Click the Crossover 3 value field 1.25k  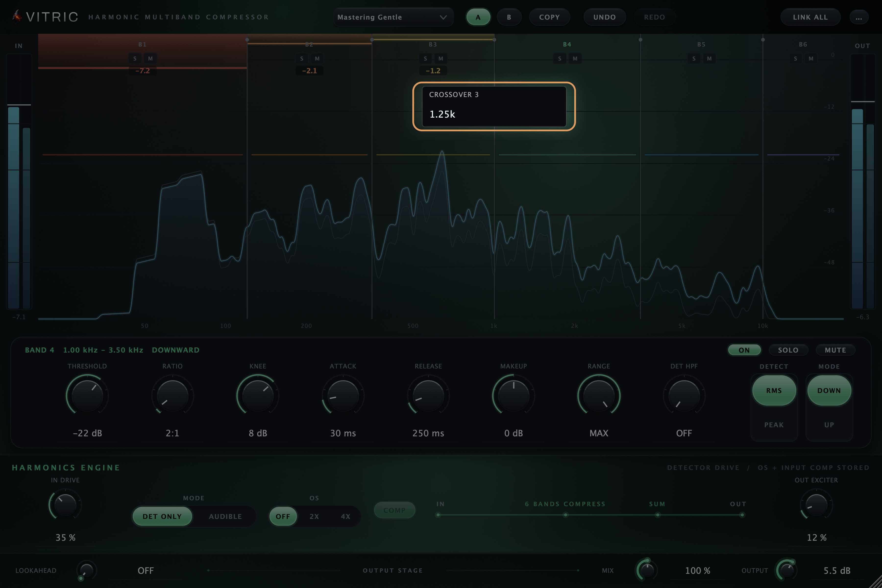pos(494,114)
